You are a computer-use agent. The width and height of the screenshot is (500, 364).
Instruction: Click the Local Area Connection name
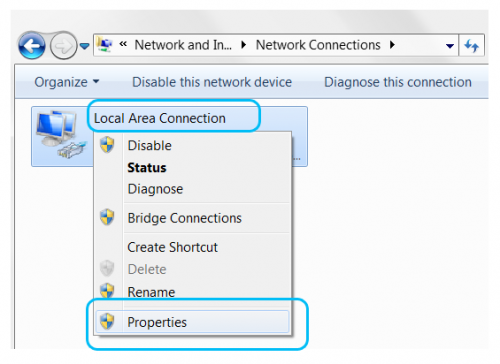(x=160, y=118)
